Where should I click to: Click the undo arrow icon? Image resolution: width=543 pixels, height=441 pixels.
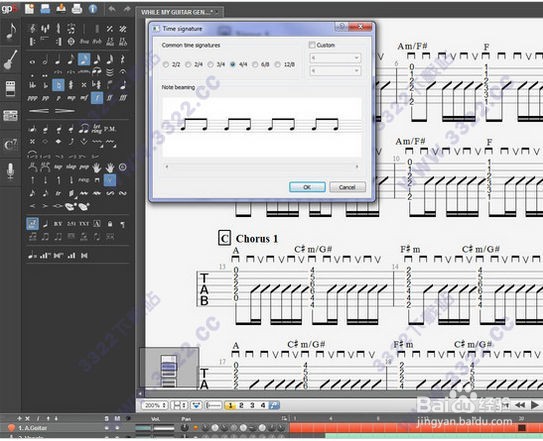(112, 9)
